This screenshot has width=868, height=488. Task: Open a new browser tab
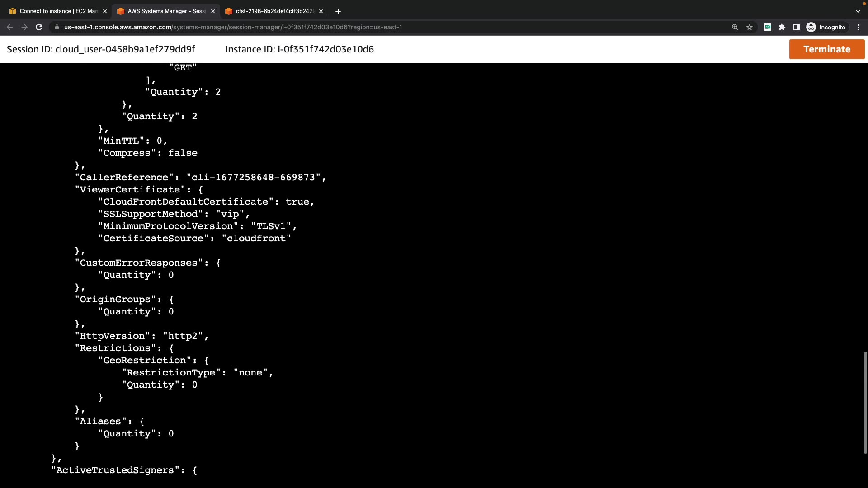click(338, 11)
